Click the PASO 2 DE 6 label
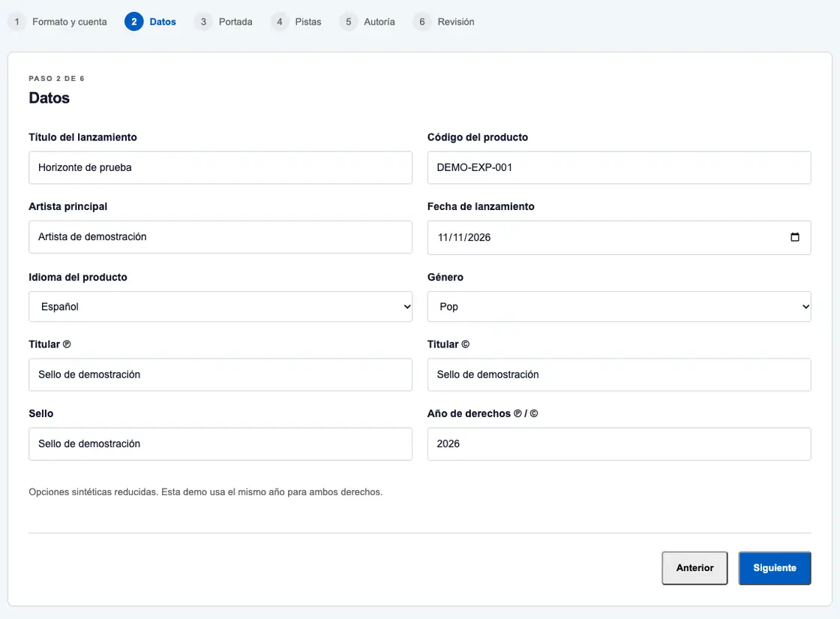This screenshot has width=840, height=619. (x=57, y=78)
